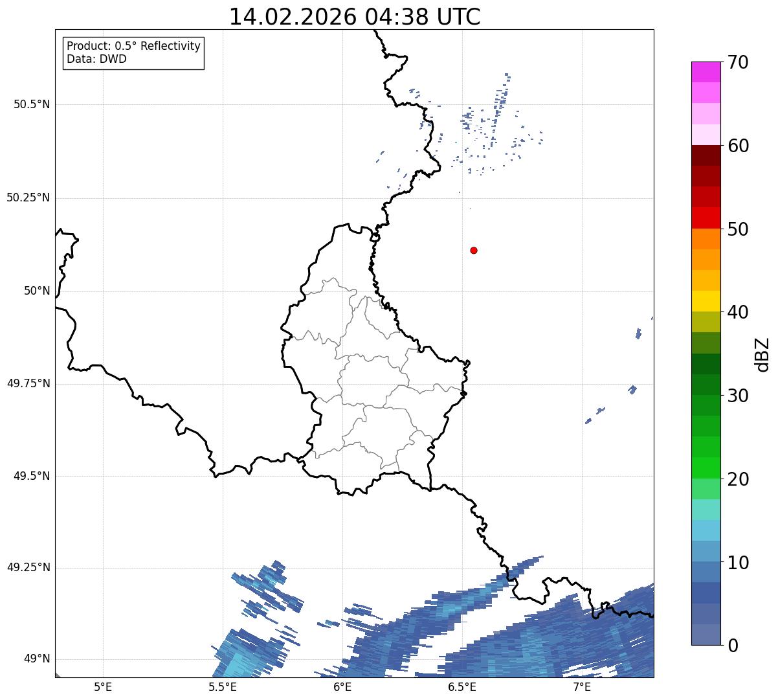Click the title "14.02.2026 04:38 UTC"

355,17
